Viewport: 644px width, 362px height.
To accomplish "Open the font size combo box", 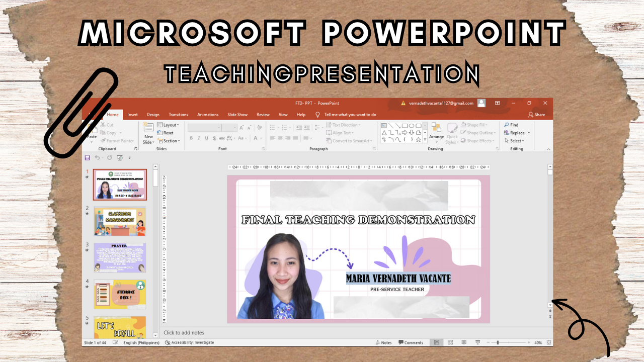I will (x=229, y=128).
